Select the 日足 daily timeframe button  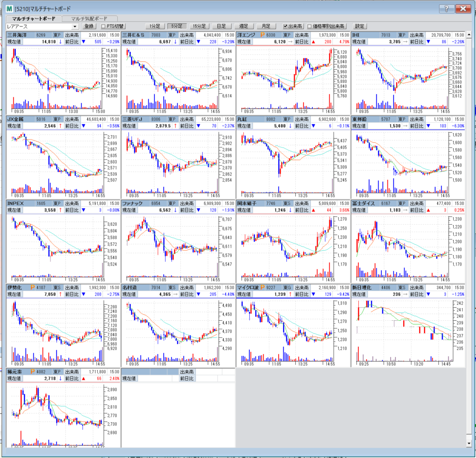tap(221, 26)
